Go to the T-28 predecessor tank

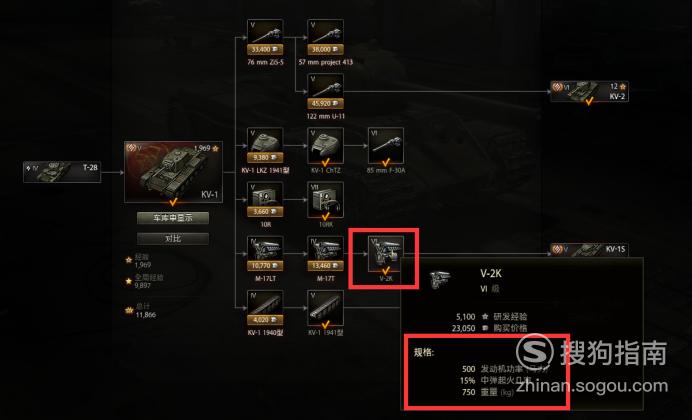coord(62,172)
